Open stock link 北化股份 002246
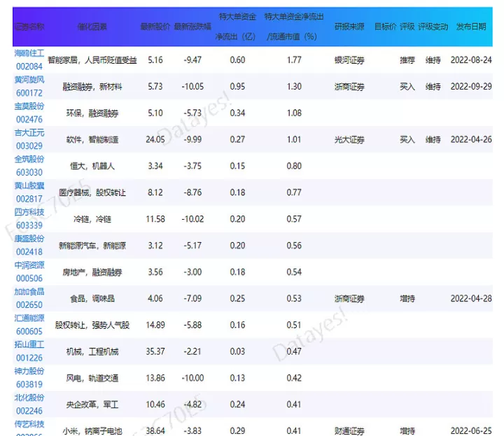Viewport: 504px width, 436px height. (x=29, y=405)
